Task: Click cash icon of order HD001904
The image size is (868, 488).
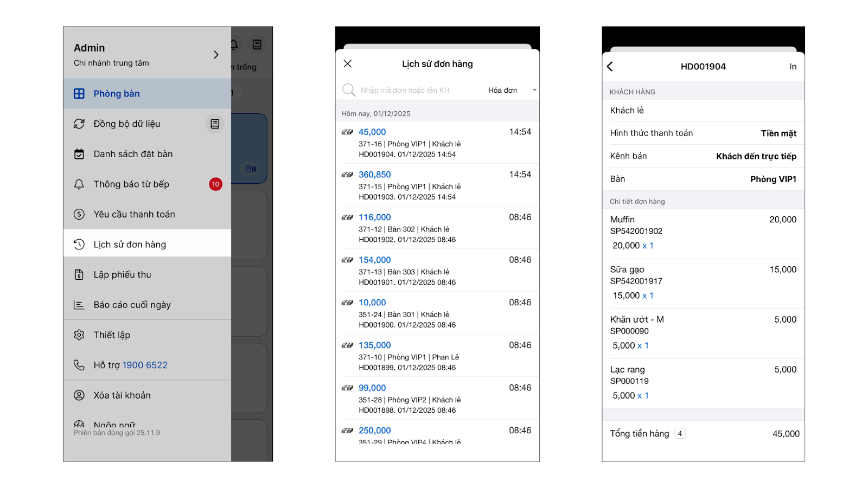Action: click(347, 132)
